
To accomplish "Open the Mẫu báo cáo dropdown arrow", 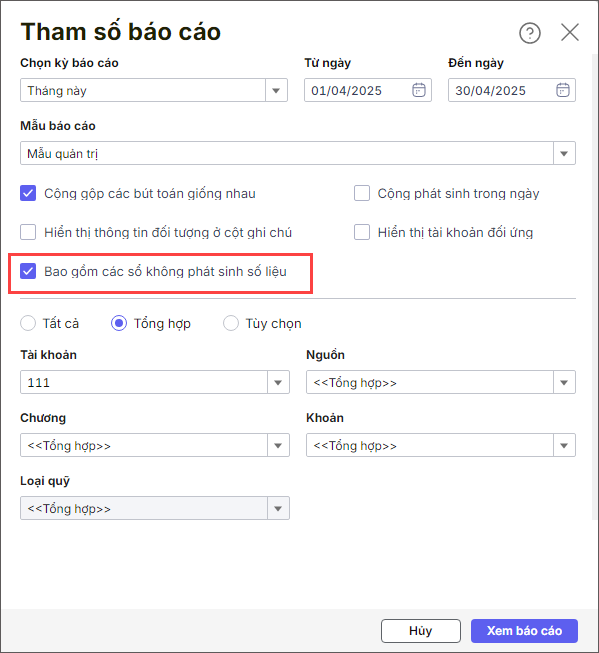I will [x=564, y=153].
